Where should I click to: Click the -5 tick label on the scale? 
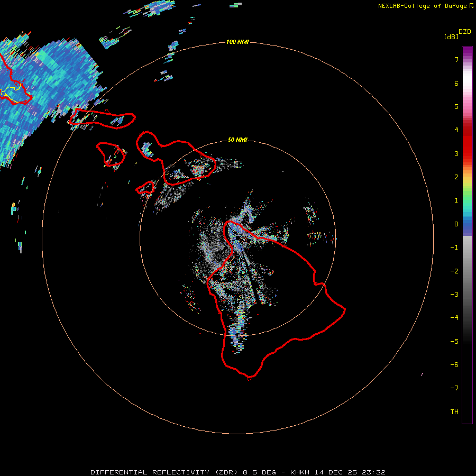pyautogui.click(x=454, y=342)
